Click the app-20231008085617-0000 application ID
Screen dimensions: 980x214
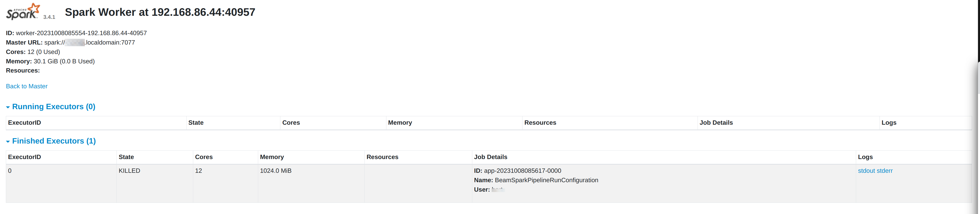(x=522, y=171)
